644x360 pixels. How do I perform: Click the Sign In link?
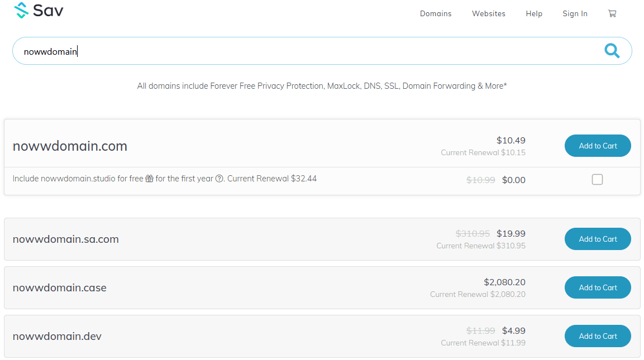[x=575, y=13]
